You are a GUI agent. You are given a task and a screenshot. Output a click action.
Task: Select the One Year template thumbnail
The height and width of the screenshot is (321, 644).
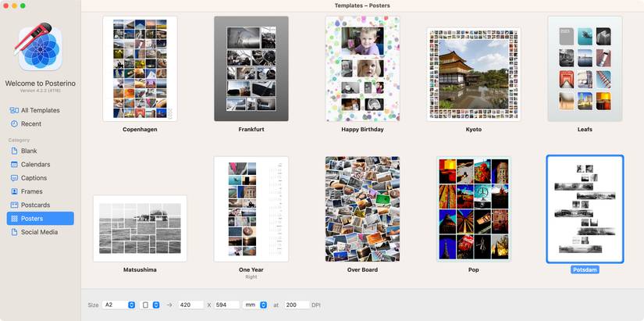pos(251,209)
